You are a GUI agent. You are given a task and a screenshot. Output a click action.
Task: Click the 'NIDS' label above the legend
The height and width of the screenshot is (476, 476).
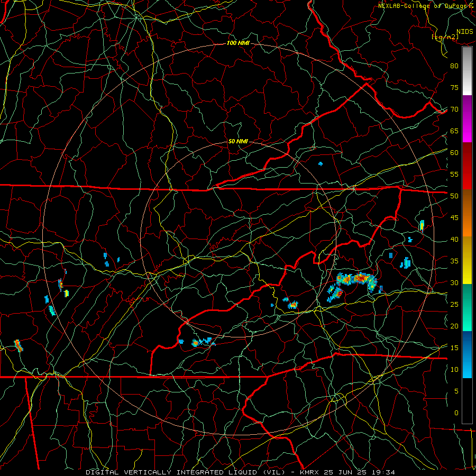pyautogui.click(x=465, y=32)
